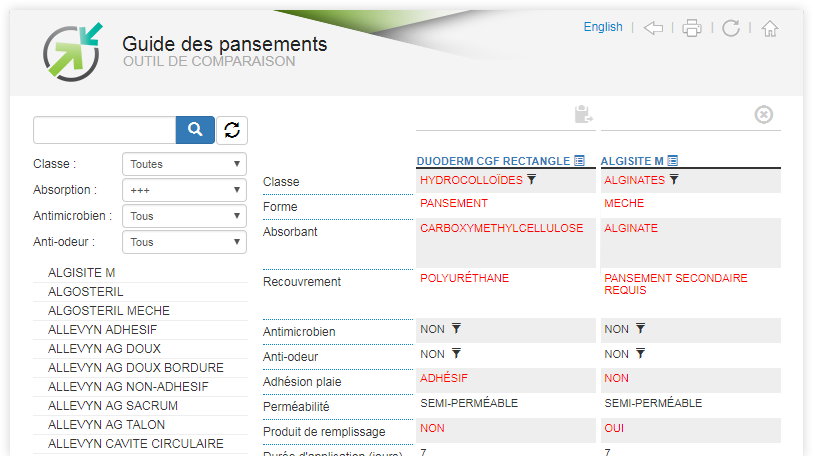The image size is (813, 456).
Task: Open the Anti-odeur dropdown
Action: pyautogui.click(x=184, y=242)
